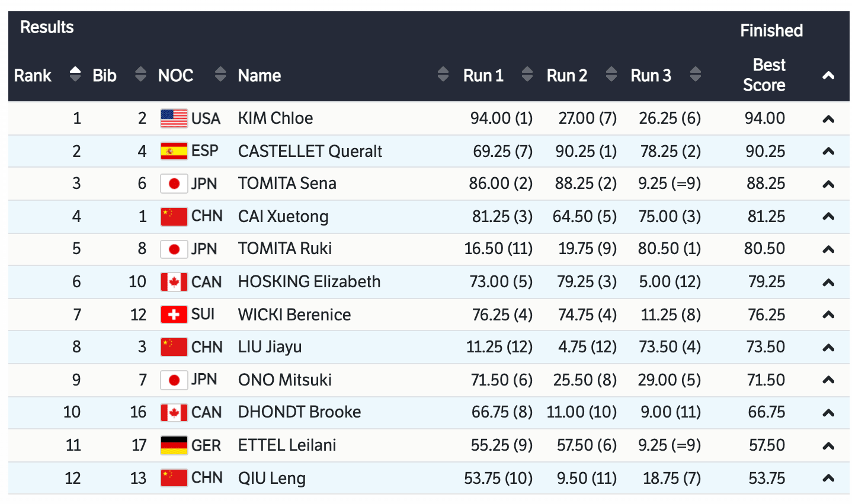This screenshot has width=852, height=504.
Task: Click the NOC column sort icon
Action: (x=220, y=75)
